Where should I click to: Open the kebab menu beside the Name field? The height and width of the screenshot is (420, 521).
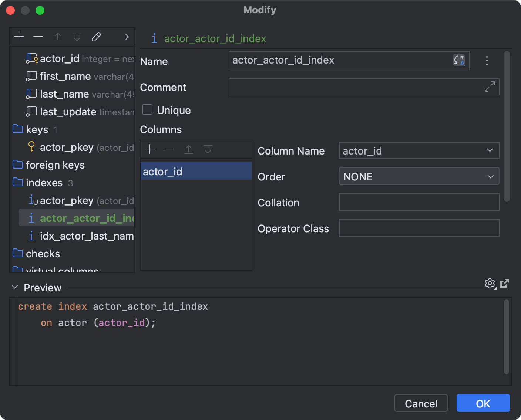click(487, 61)
